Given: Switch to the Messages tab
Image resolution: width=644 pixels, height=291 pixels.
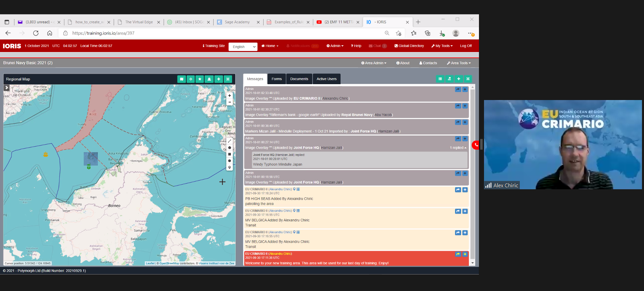Looking at the screenshot, I should (255, 79).
